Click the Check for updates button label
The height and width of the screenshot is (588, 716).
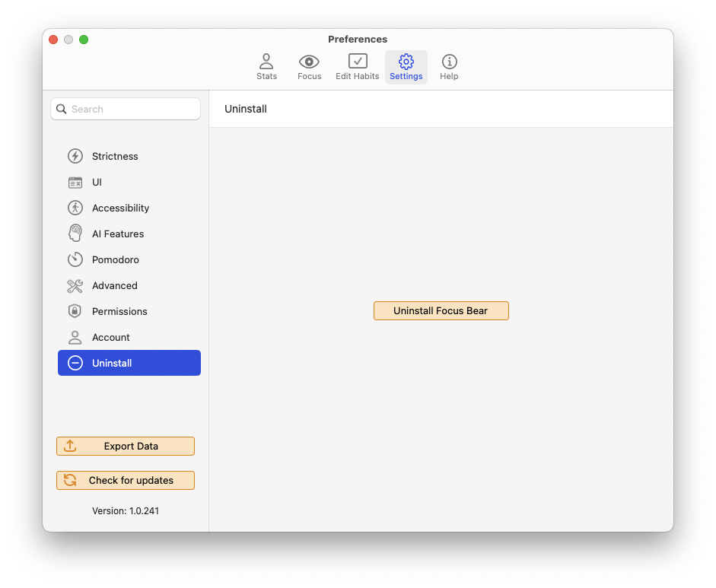[x=131, y=480]
